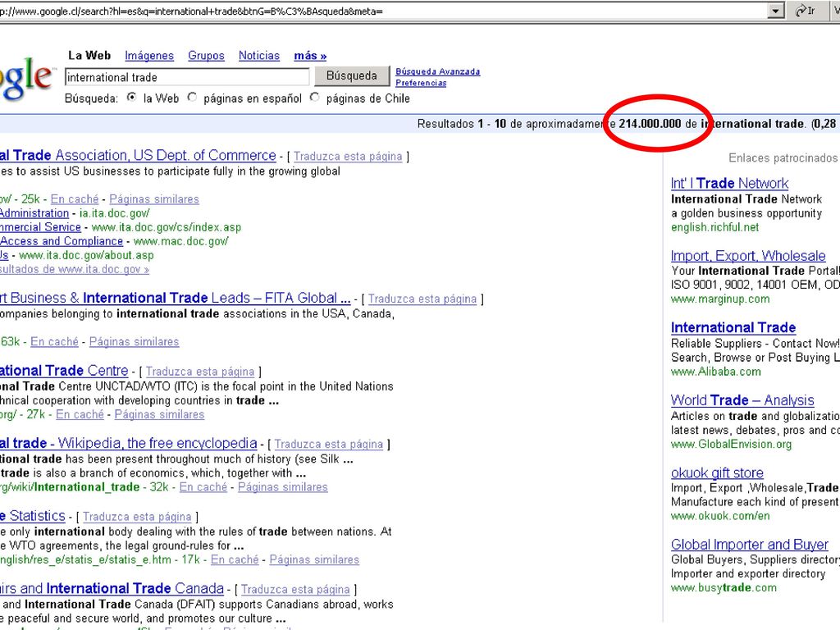Click the www.busytrade.com URL text
This screenshot has width=840, height=630.
click(724, 587)
